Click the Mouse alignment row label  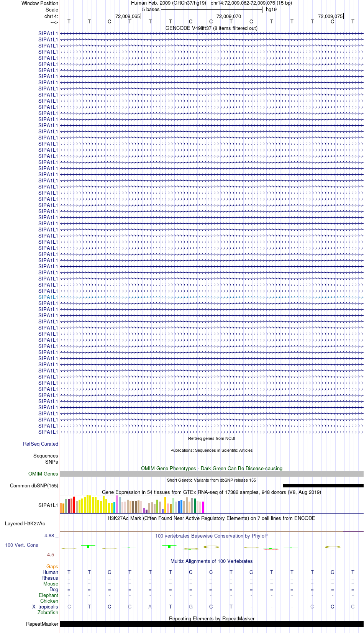[51, 584]
